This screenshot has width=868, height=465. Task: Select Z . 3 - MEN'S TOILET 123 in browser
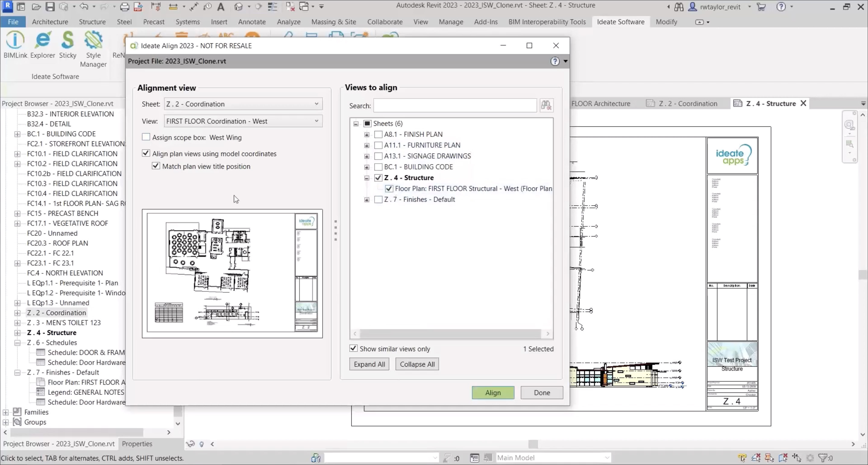[64, 323]
